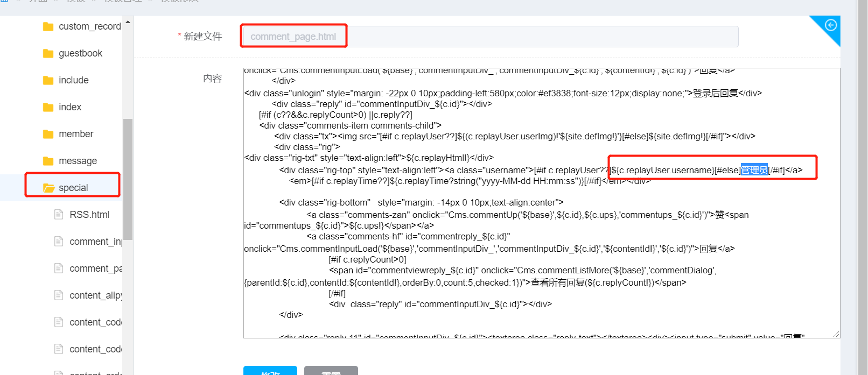Click the comment_inp file icon
This screenshot has height=375, width=868.
coord(59,242)
